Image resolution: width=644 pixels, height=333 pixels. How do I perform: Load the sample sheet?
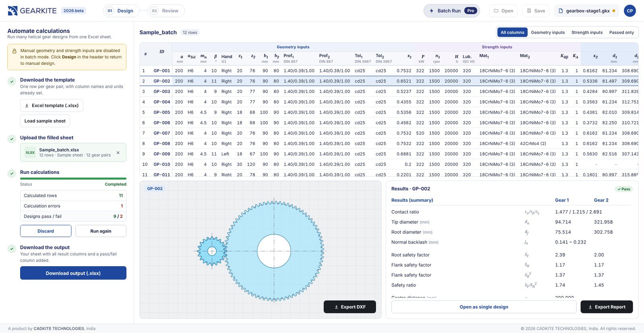click(45, 121)
